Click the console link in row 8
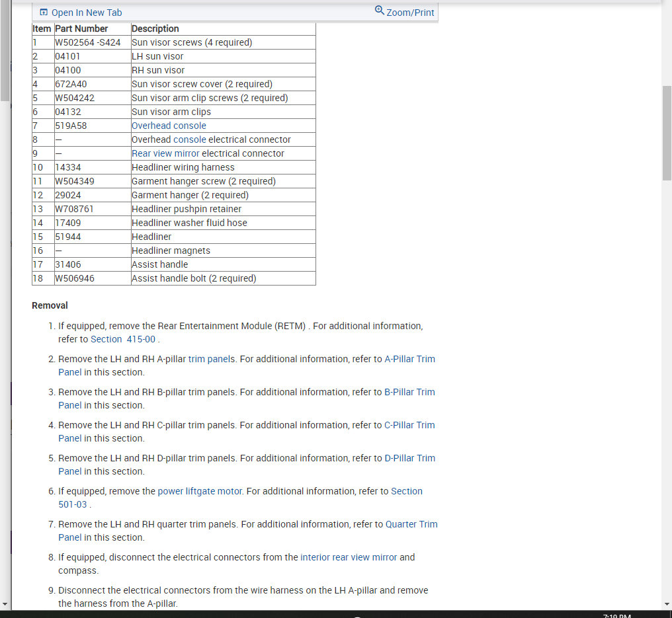This screenshot has height=618, width=672. click(x=190, y=139)
